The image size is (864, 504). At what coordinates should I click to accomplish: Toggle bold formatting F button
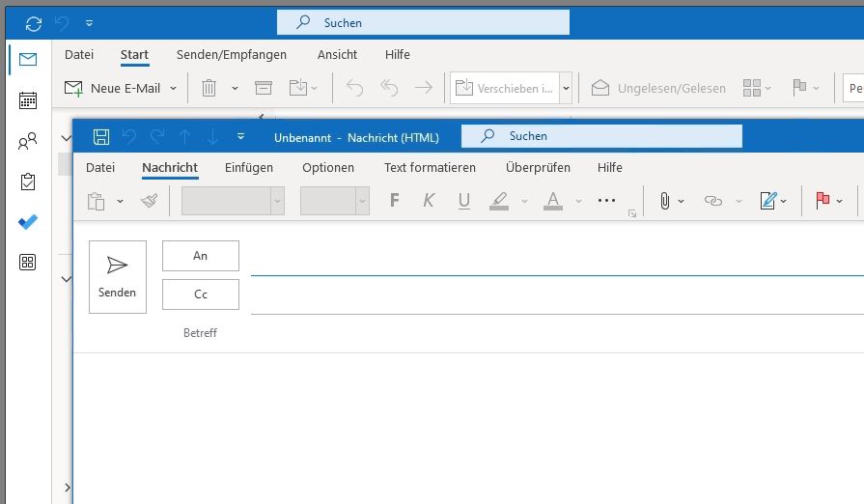point(394,201)
